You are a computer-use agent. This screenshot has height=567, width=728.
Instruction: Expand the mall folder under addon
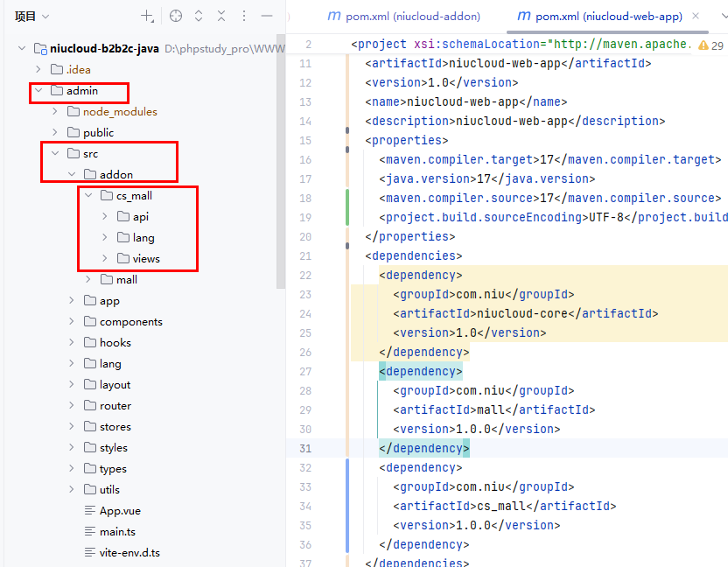click(88, 280)
